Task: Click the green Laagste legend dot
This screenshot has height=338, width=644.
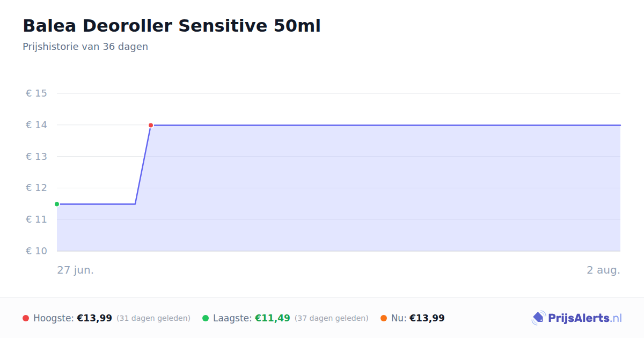Action: (x=206, y=318)
